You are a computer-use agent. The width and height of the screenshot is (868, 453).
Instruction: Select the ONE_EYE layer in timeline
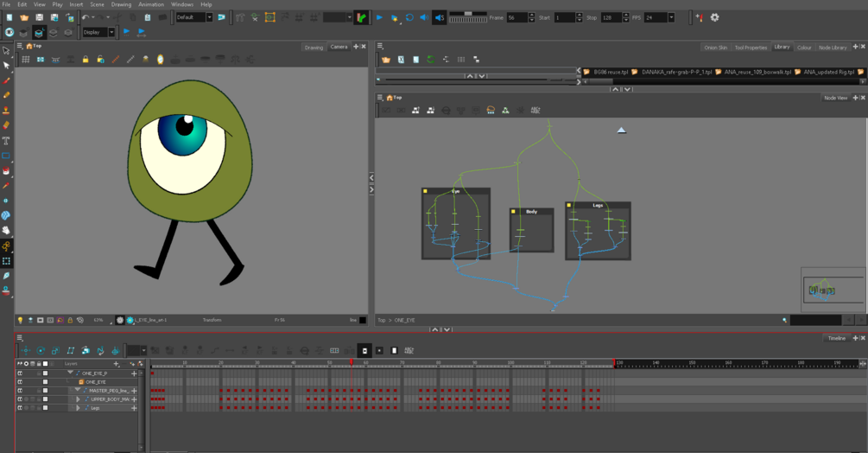click(95, 382)
